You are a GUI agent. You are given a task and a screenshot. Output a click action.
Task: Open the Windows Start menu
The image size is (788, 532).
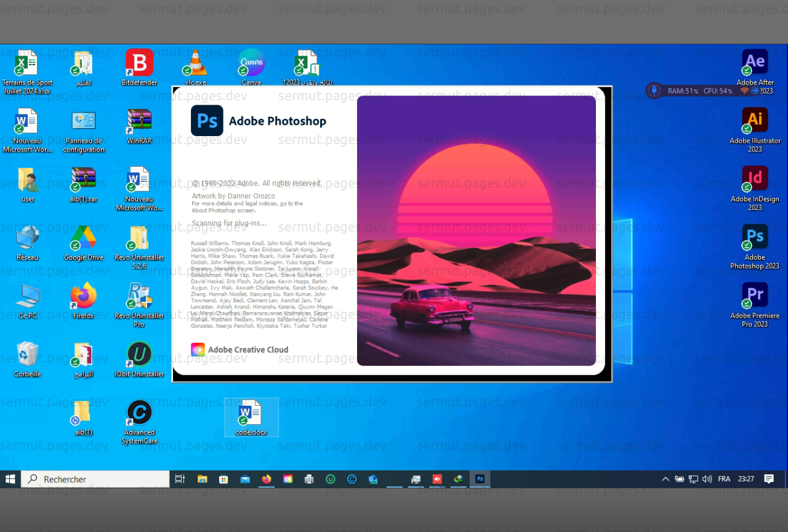point(10,478)
